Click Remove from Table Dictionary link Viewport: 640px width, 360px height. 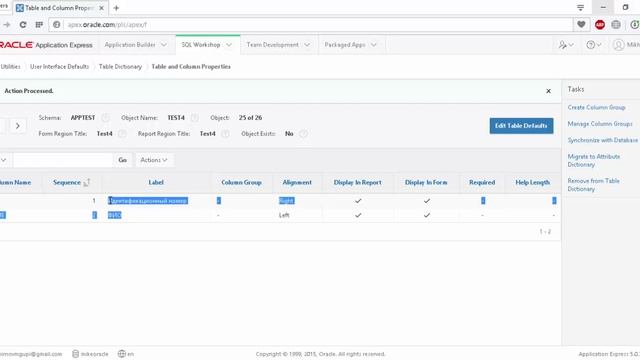[x=593, y=185]
